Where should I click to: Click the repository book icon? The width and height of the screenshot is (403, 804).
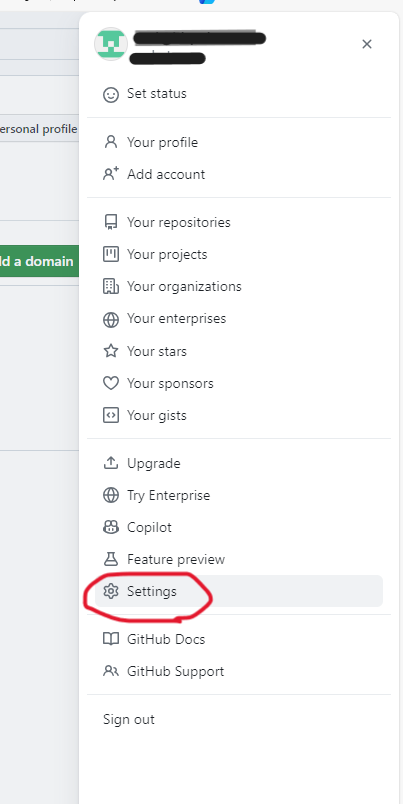point(111,222)
